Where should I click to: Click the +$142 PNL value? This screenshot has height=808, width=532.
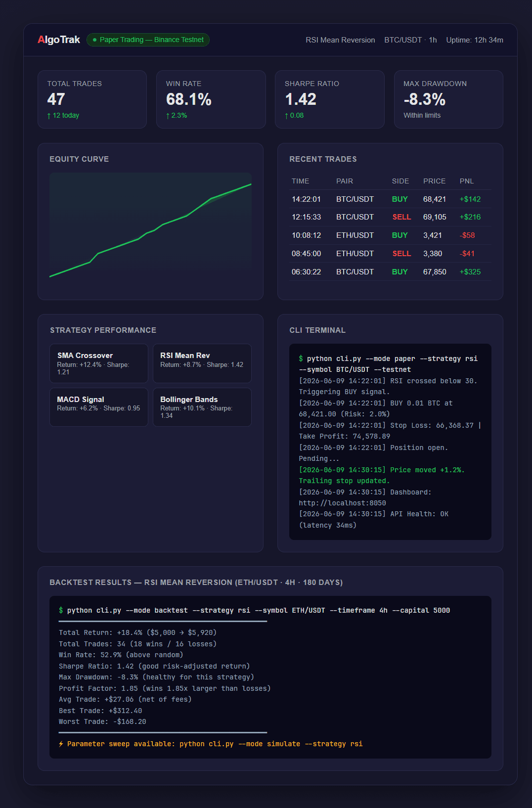coord(470,199)
